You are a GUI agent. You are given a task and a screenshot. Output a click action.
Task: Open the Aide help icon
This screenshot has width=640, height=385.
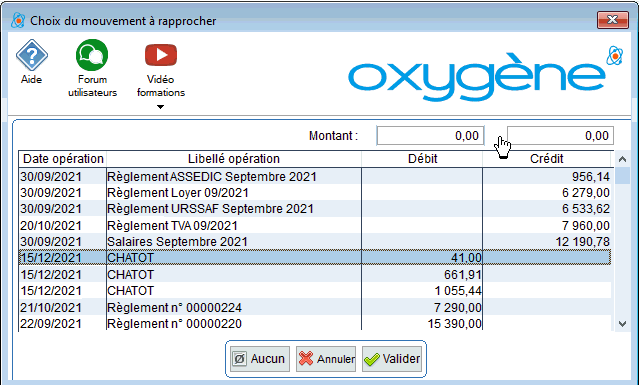pos(31,55)
